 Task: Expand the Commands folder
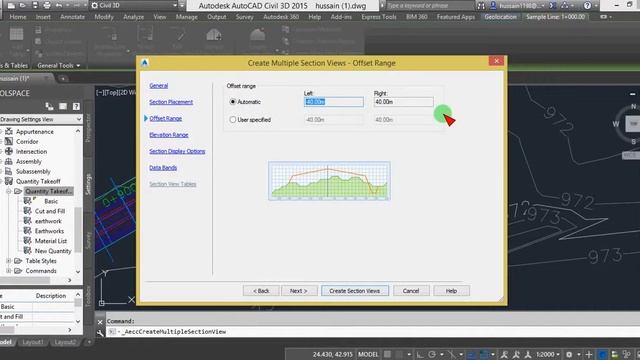tap(9, 271)
